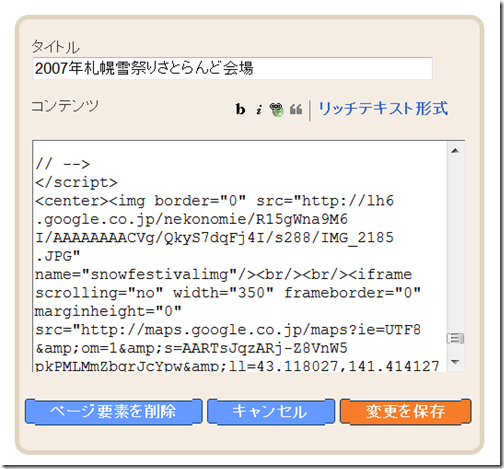Apply italic with the i icon
The width and height of the screenshot is (504, 469).
point(259,110)
